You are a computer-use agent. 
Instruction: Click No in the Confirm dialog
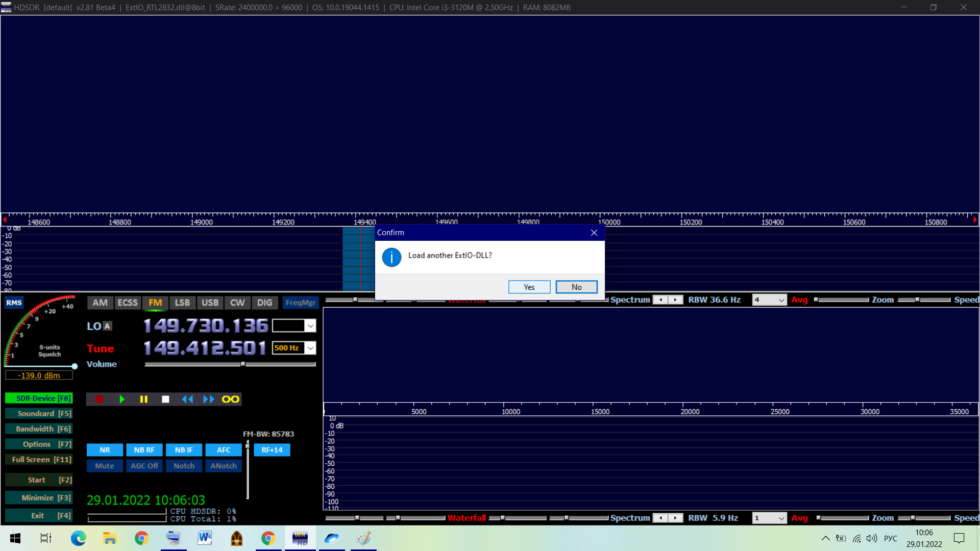(576, 287)
